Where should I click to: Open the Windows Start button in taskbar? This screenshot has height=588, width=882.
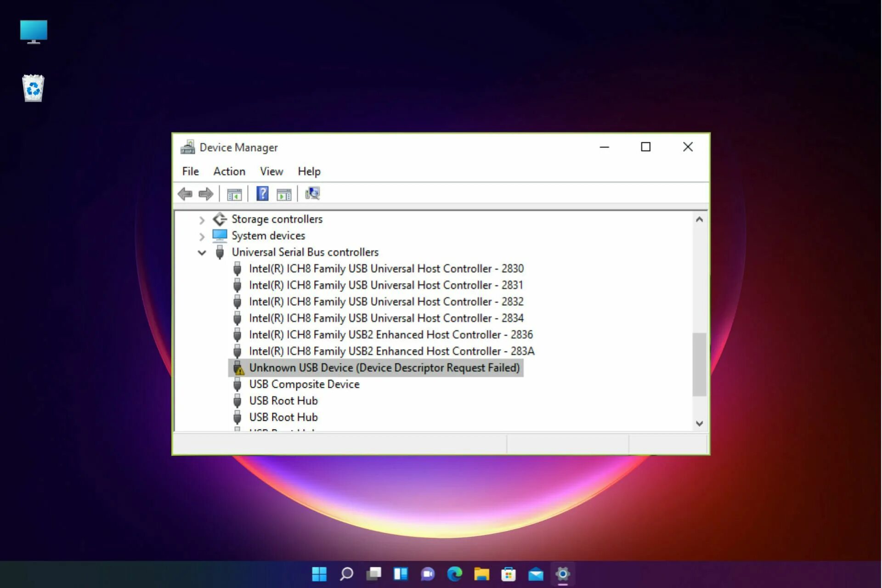pos(319,574)
